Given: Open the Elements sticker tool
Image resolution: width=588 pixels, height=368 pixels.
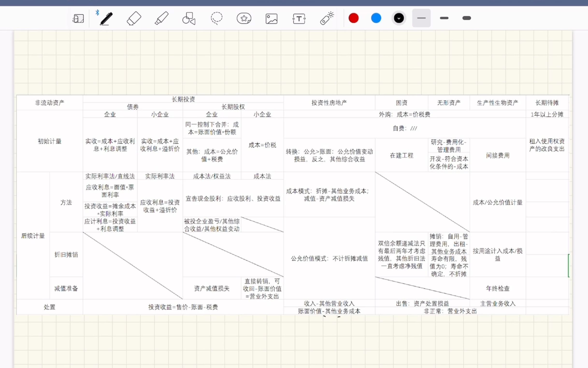Looking at the screenshot, I should pos(244,18).
